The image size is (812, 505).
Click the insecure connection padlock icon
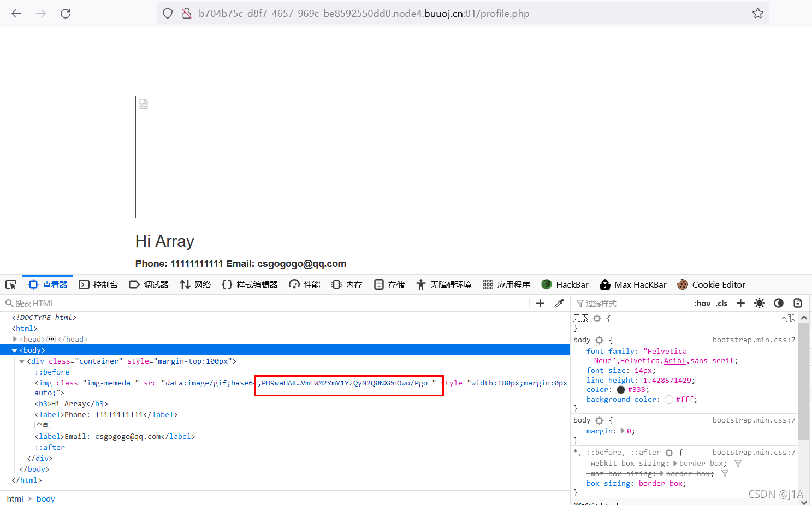click(187, 14)
